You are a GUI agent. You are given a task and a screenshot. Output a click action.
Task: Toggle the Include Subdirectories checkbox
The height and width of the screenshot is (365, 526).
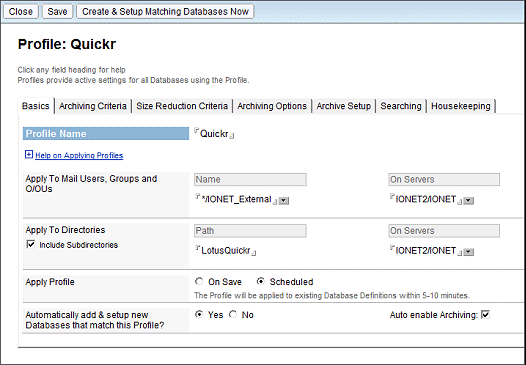pyautogui.click(x=31, y=244)
